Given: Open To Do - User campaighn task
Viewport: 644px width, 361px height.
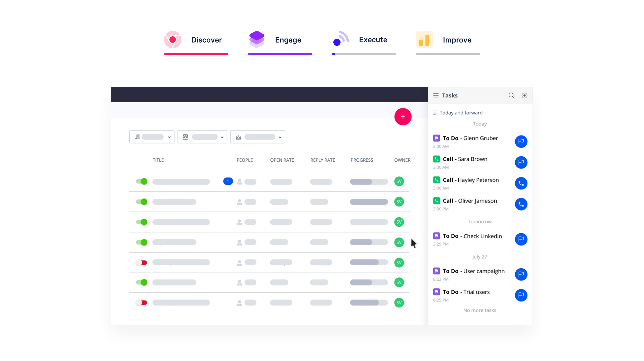Looking at the screenshot, I should [474, 271].
